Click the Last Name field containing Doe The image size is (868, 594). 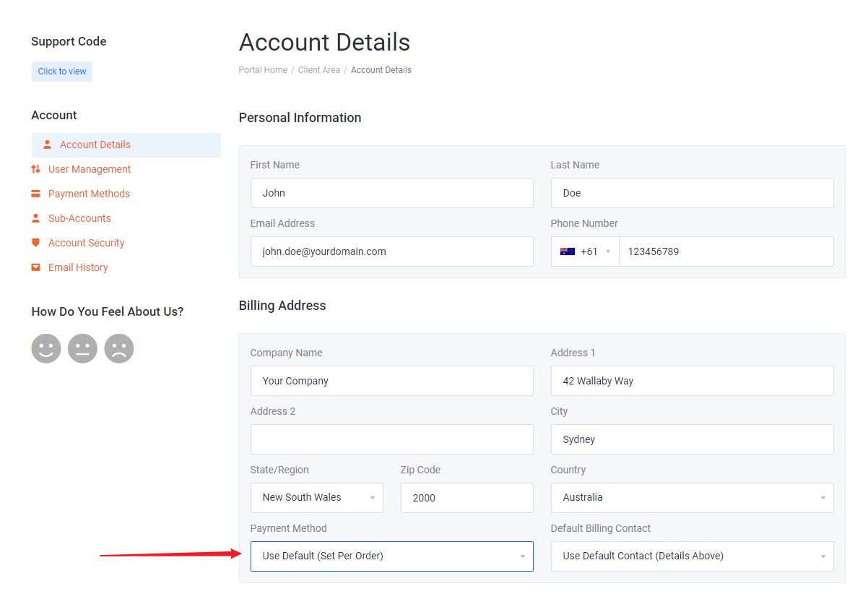[x=692, y=193]
